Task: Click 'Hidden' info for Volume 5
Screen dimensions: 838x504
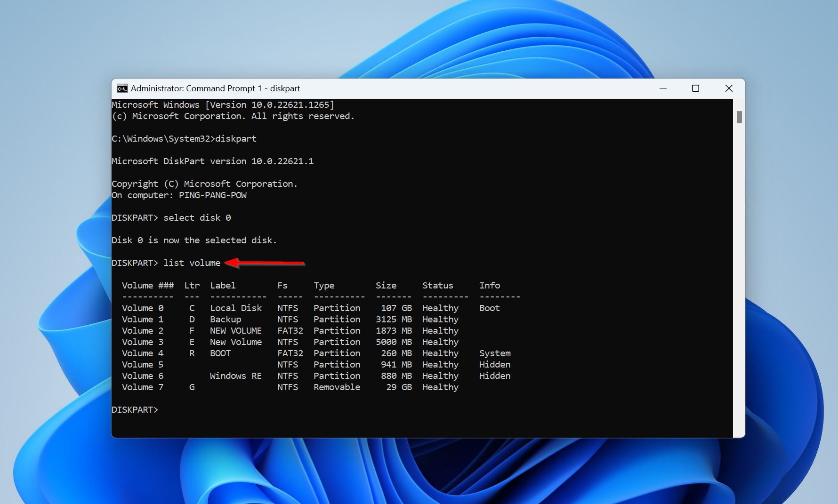Action: pos(495,365)
